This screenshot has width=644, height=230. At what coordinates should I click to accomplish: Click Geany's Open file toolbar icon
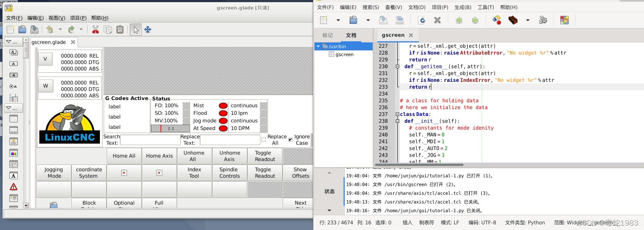point(353,20)
